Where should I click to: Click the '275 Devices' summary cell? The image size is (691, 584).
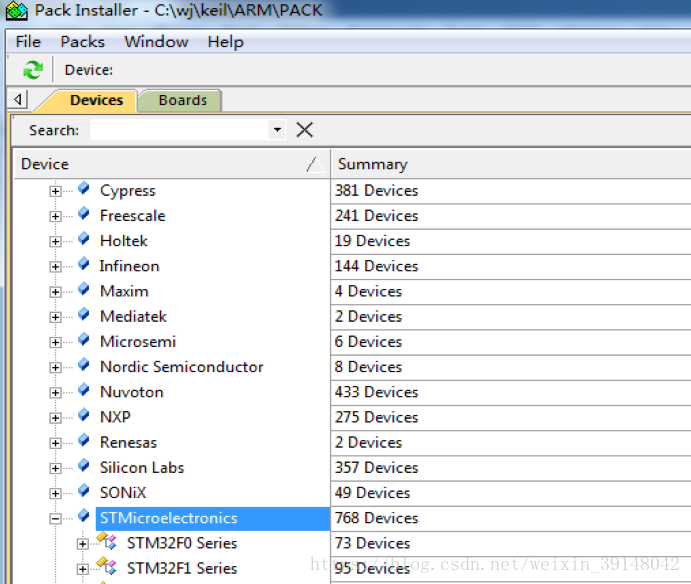tap(511, 417)
